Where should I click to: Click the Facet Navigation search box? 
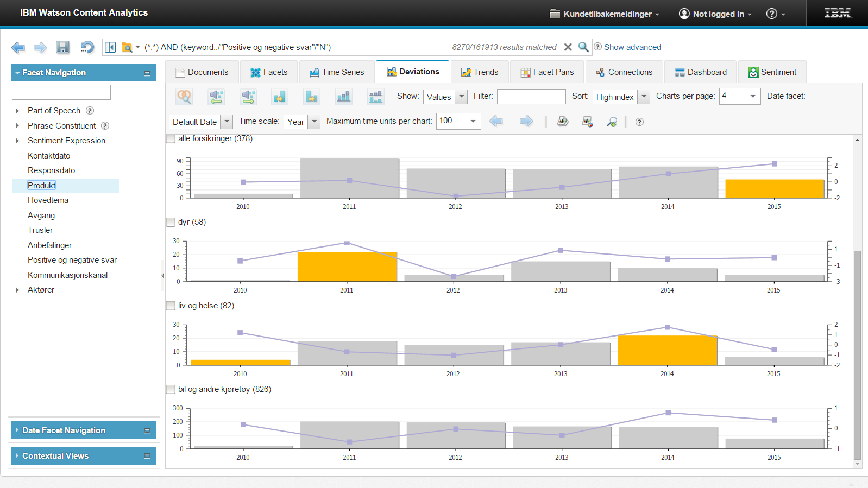click(x=61, y=92)
